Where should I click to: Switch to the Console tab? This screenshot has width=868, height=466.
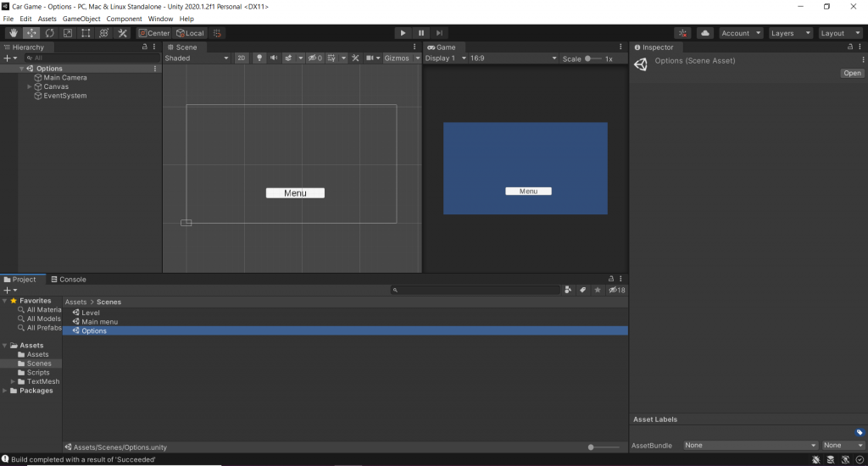point(68,279)
